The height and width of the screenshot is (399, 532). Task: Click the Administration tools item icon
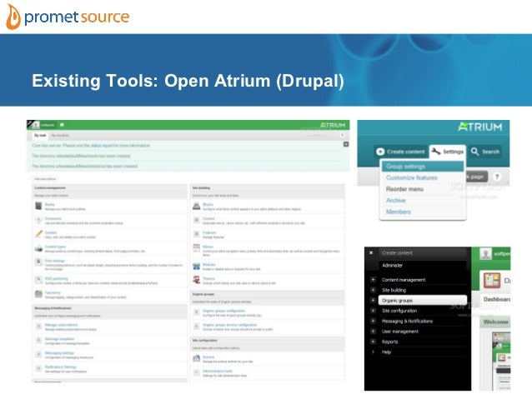(197, 372)
